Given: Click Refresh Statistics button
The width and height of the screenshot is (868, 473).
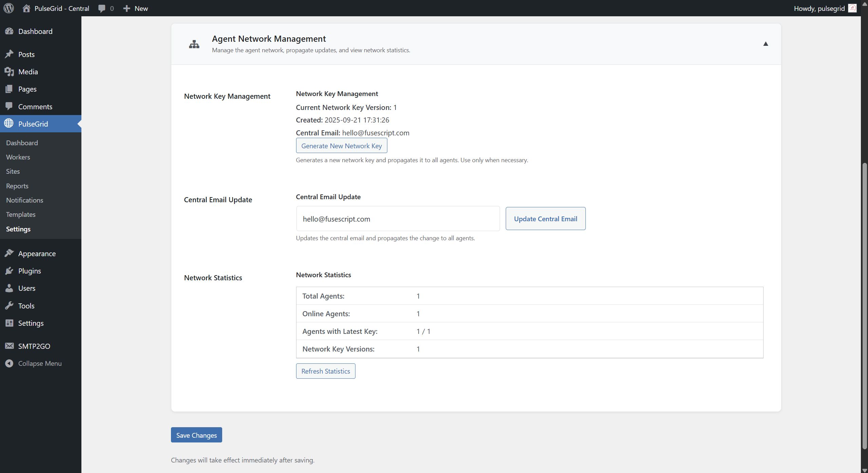Looking at the screenshot, I should point(325,371).
